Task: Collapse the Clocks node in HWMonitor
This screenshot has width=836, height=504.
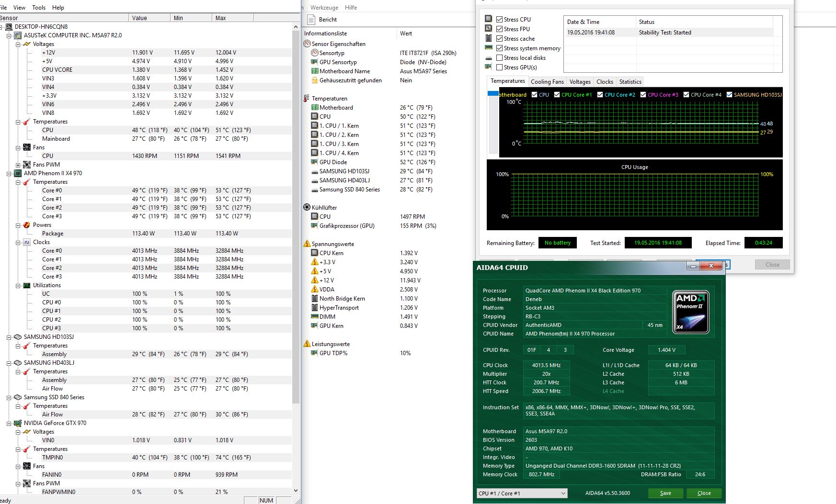Action: click(18, 242)
